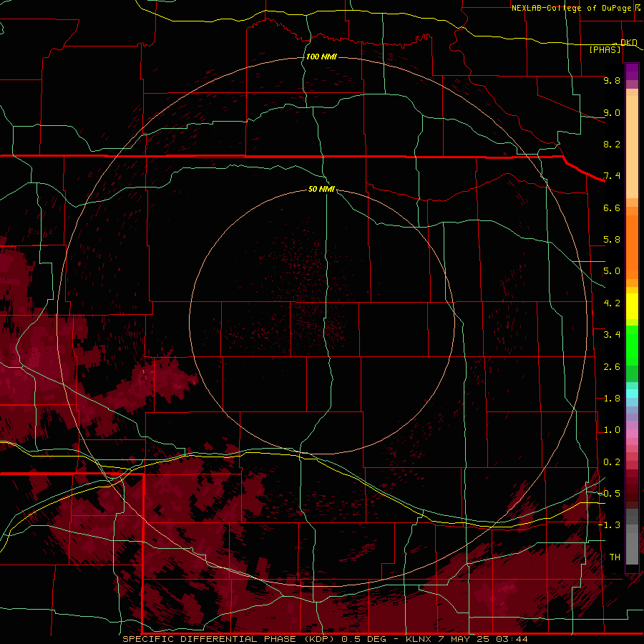
Task: Click the -0.5 scale label
Action: tap(609, 494)
